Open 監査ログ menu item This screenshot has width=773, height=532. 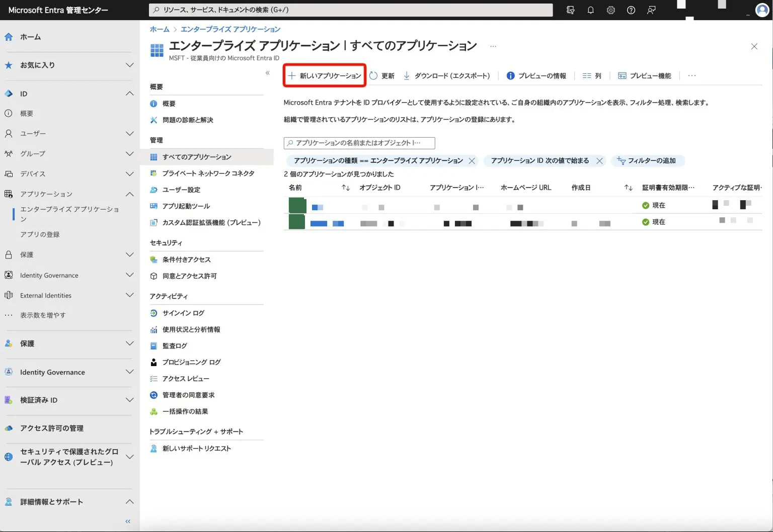tap(175, 346)
